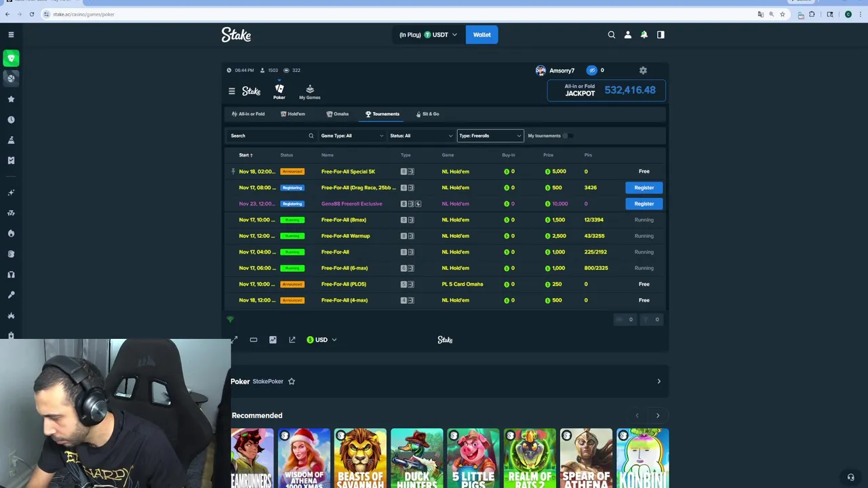Switch to the Hold'em tab
Viewport: 868px width, 488px height.
pos(293,114)
